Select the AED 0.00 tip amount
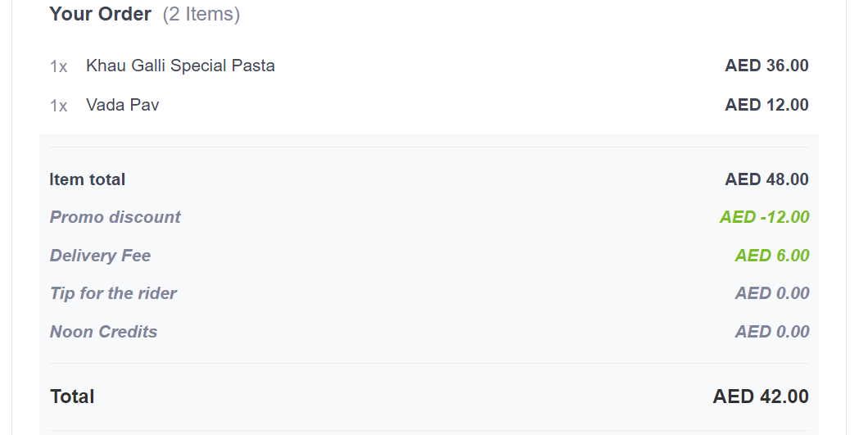868x435 pixels. (772, 293)
